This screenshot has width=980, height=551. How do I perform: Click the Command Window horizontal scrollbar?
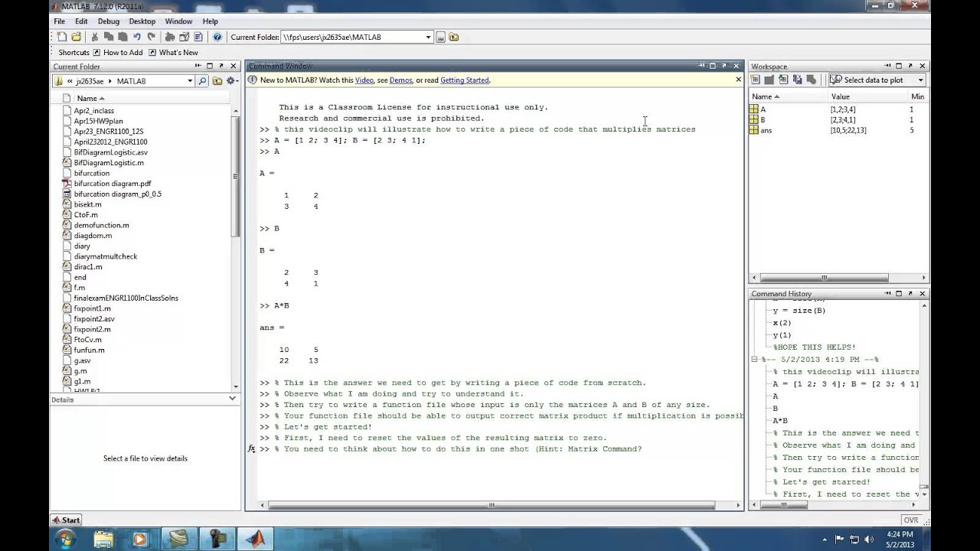pyautogui.click(x=492, y=505)
